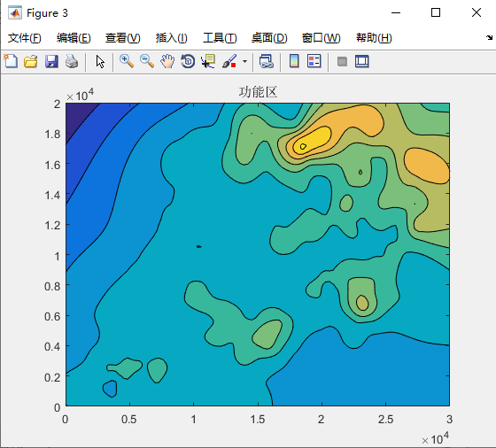The height and width of the screenshot is (448, 496).
Task: Save the figure using the floppy disk icon
Action: (x=51, y=61)
